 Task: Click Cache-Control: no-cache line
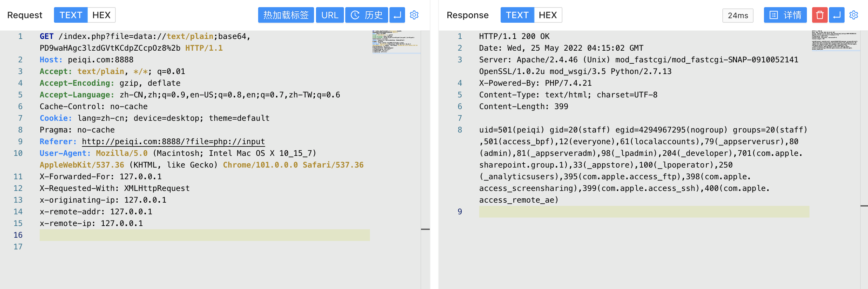pos(93,107)
